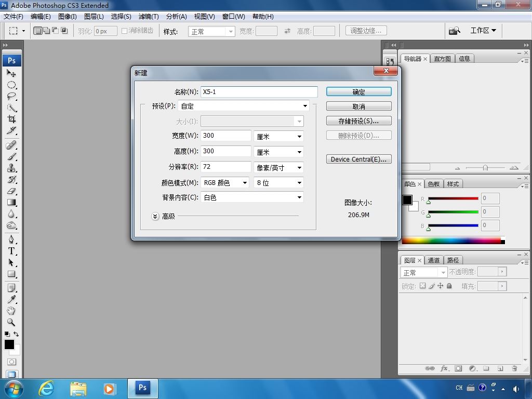
Task: Toggle lock all in Layers panel
Action: 449,286
